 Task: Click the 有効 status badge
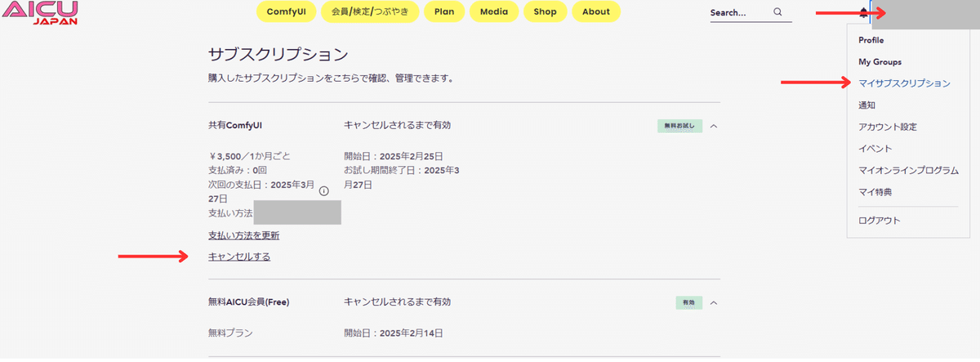point(688,303)
